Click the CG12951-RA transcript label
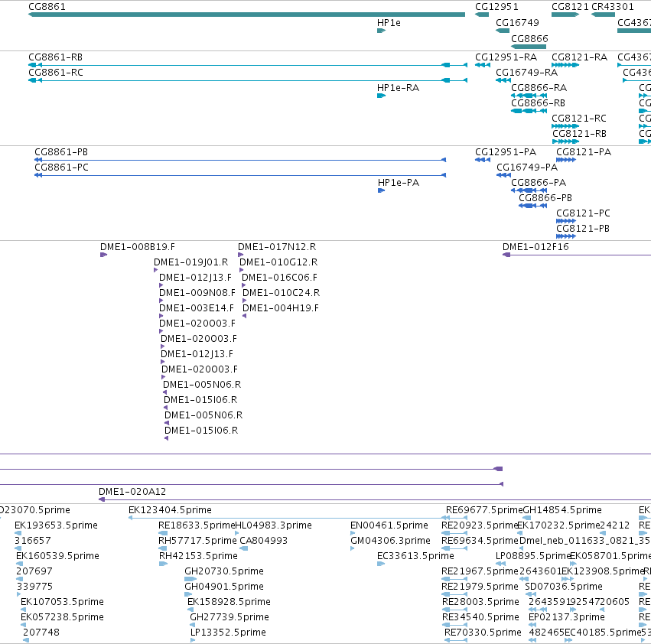 506,57
